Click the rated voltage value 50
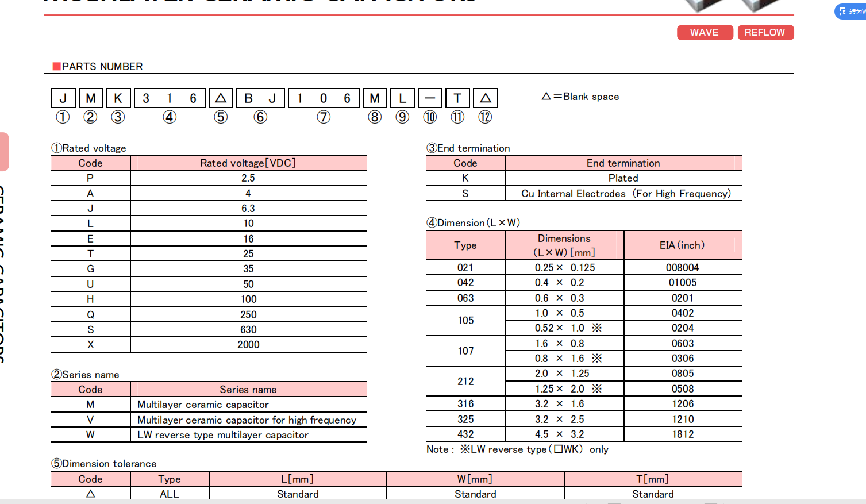The width and height of the screenshot is (866, 504). (248, 284)
